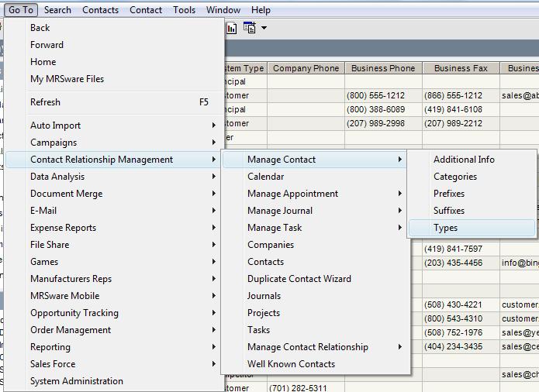
Task: Choose Forward in Go To menu
Action: tap(115, 45)
